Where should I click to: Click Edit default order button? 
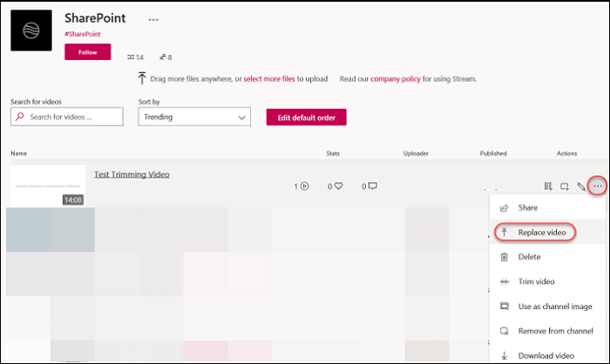tap(306, 118)
